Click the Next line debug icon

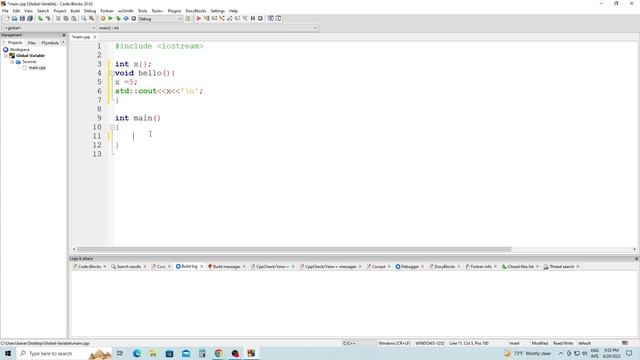[x=214, y=18]
